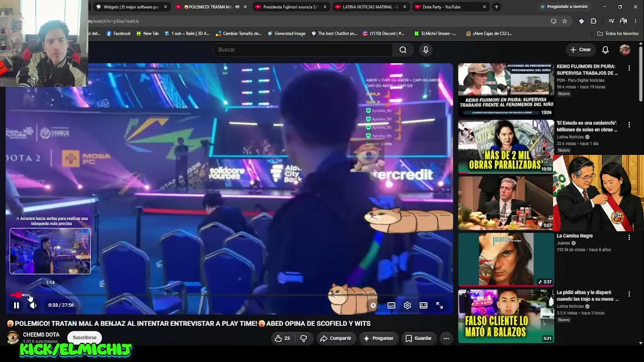Switch to the LATINA NOTICIAS MATINAL tab
Viewport: 644px width, 362px height.
click(370, 7)
